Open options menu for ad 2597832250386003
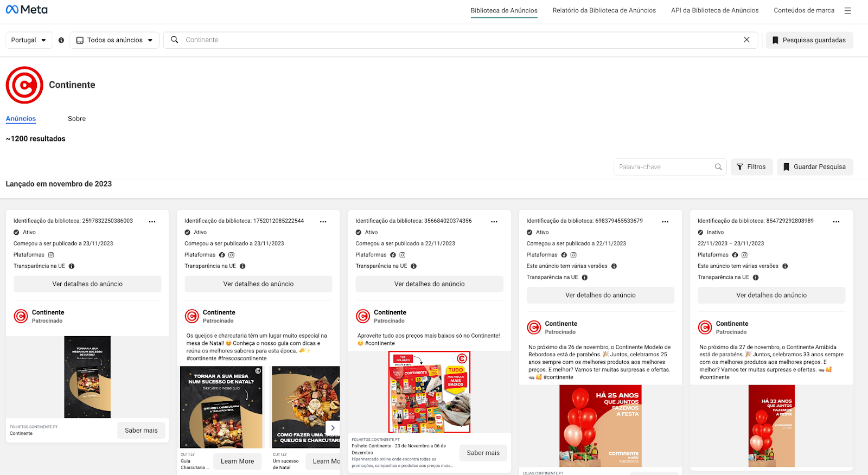Viewport: 868px width, 475px height. point(152,221)
